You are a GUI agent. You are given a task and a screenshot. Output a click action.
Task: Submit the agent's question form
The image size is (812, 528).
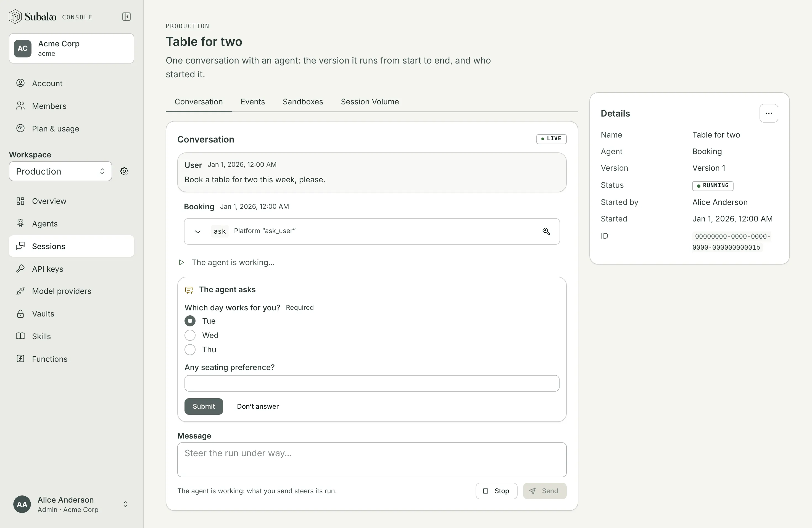point(204,406)
